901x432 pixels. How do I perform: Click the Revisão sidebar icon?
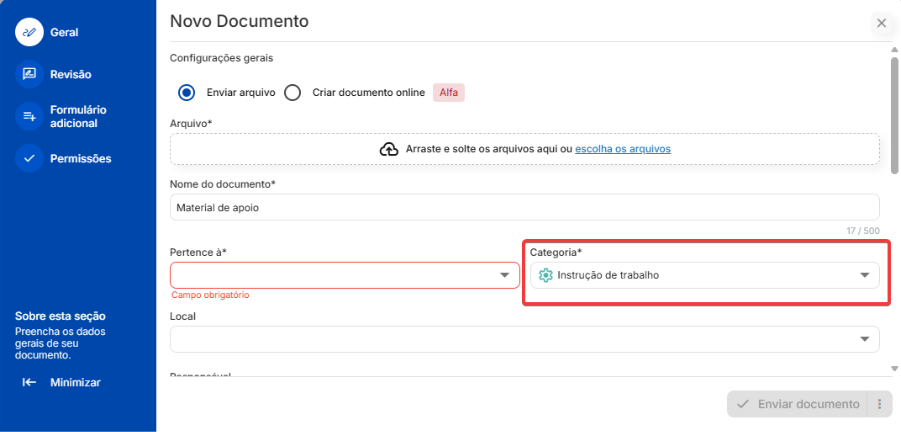(x=29, y=74)
